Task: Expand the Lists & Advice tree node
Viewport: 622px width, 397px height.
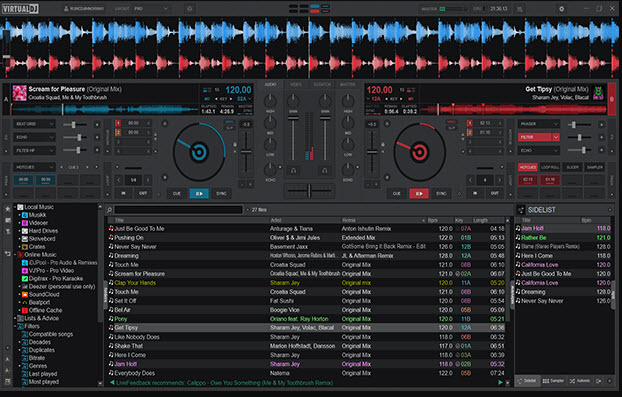Action: click(x=15, y=318)
